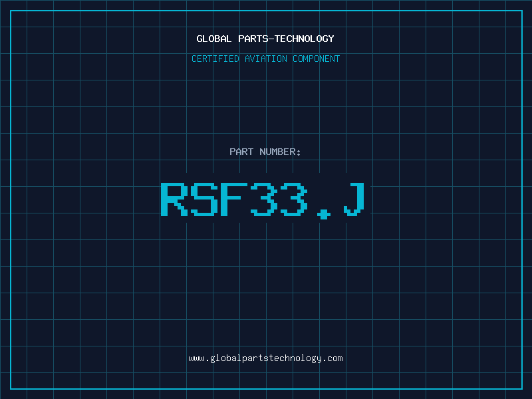The width and height of the screenshot is (532, 399).
Task: Click the word TECHNOLOGY in the title
Action: click(x=305, y=39)
